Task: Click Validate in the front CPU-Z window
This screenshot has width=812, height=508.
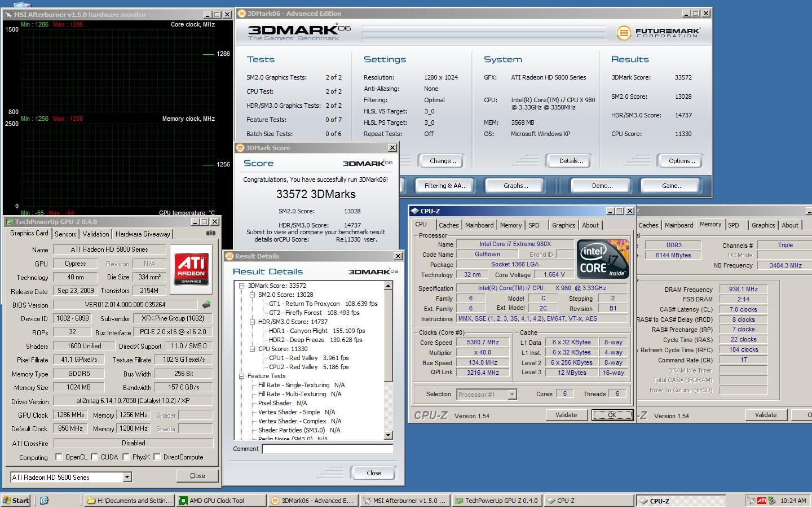Action: [x=566, y=415]
